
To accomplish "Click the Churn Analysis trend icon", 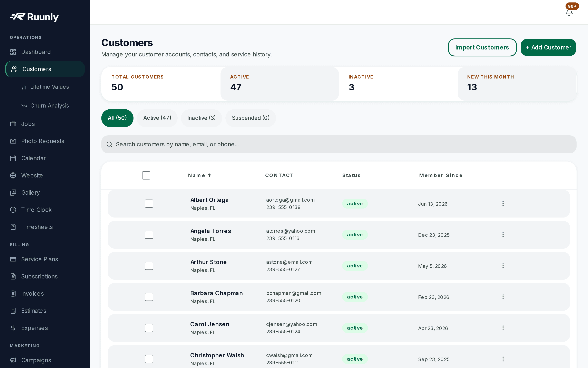I will [24, 106].
